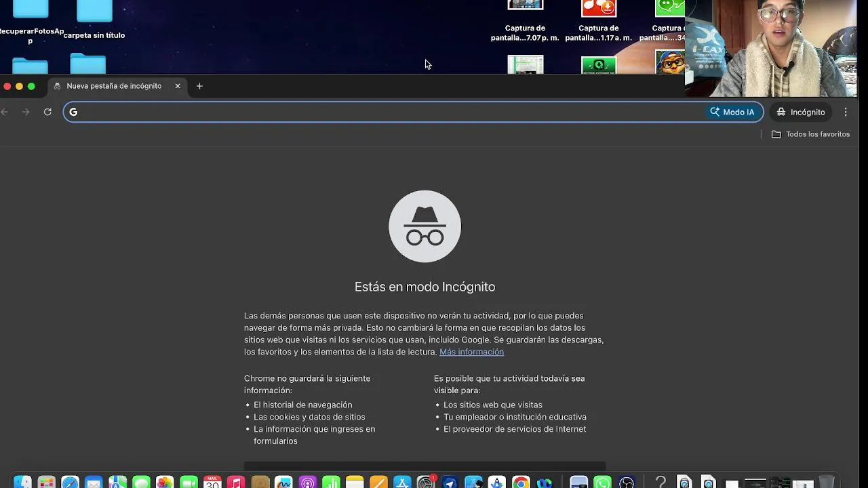Open Pages from the Dock
Screen dimensions: 868x488
(x=378, y=483)
